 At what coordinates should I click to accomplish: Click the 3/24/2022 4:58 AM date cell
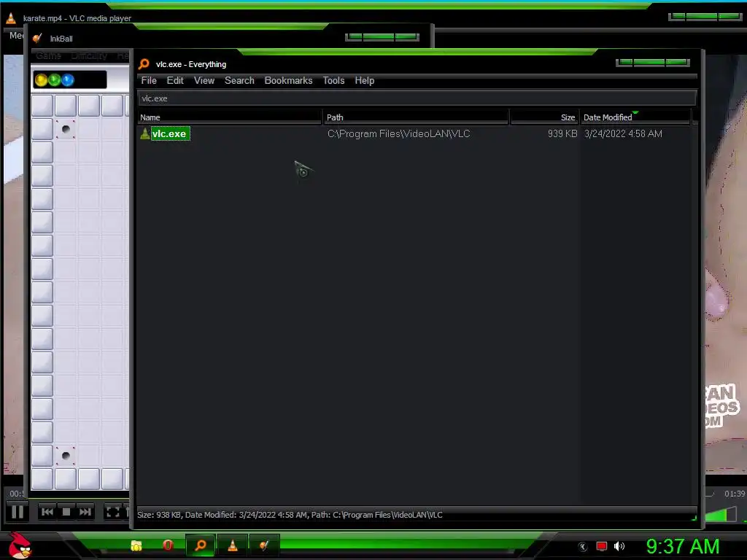623,134
